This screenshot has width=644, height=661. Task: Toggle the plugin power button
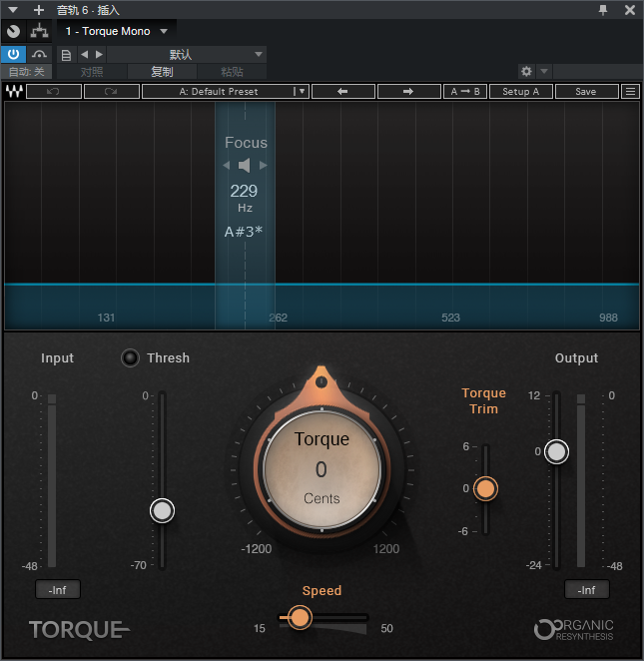click(x=14, y=54)
